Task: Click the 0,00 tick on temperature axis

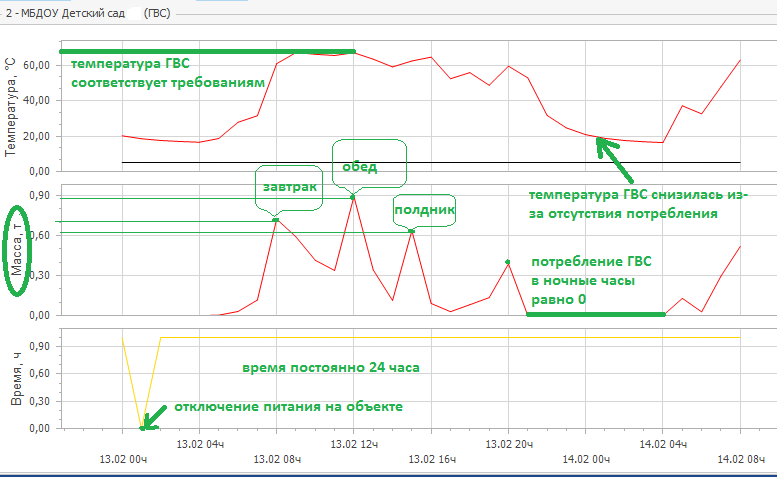Action: pos(39,171)
